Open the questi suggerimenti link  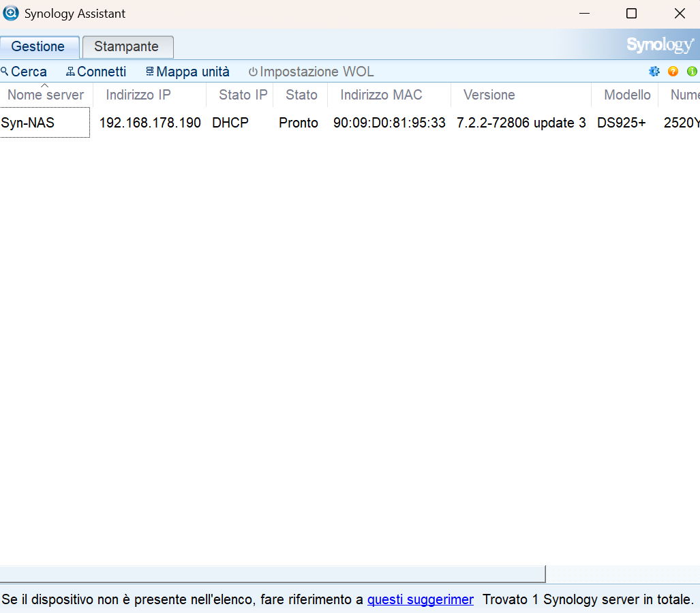point(420,599)
